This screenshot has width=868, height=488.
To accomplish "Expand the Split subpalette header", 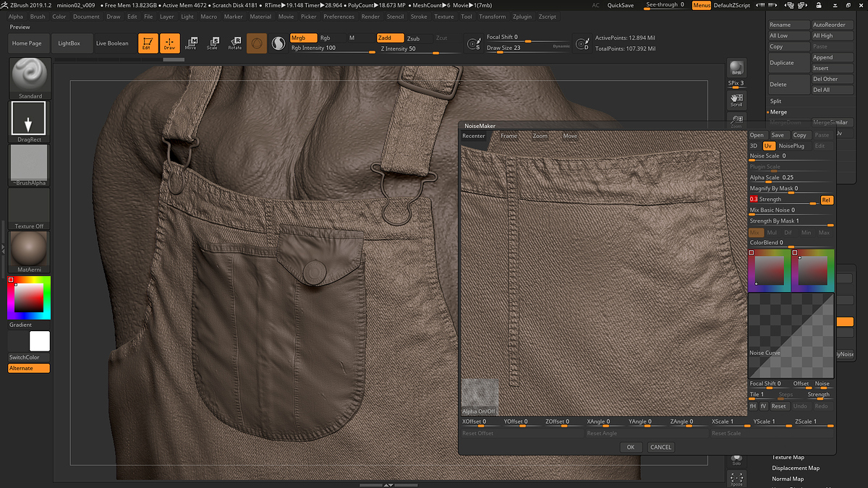I will [x=775, y=101].
